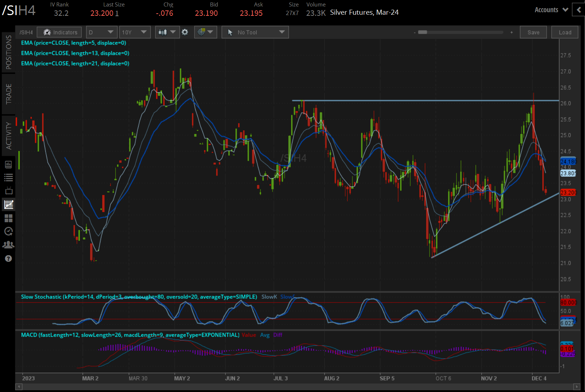The width and height of the screenshot is (585, 392).
Task: Open the TV follow feed icon
Action: 9,191
